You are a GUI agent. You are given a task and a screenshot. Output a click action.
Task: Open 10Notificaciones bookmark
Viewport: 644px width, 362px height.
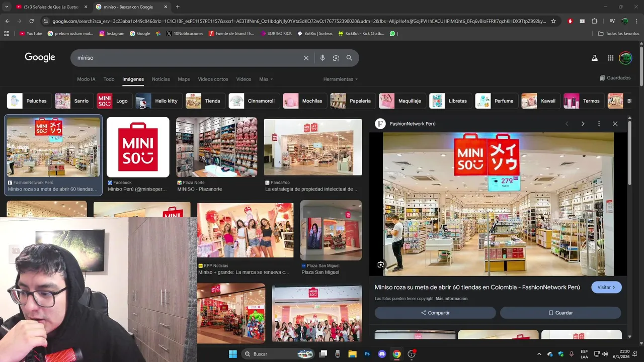point(185,34)
